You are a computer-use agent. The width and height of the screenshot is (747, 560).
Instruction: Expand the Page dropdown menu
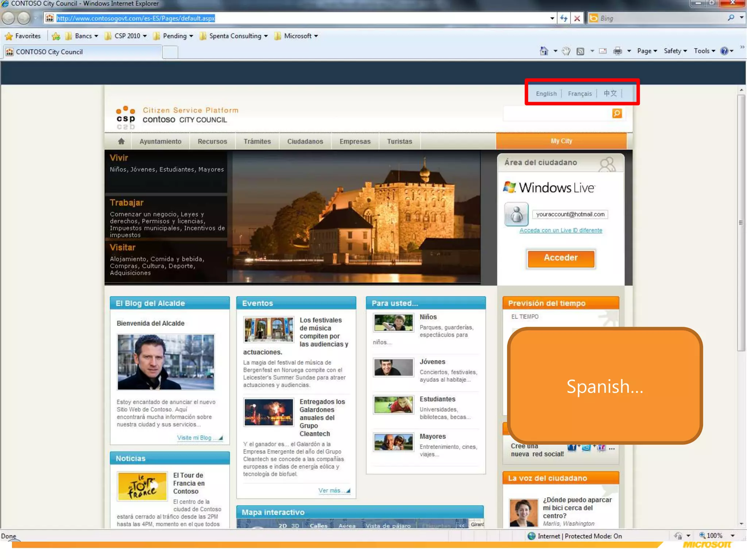647,51
